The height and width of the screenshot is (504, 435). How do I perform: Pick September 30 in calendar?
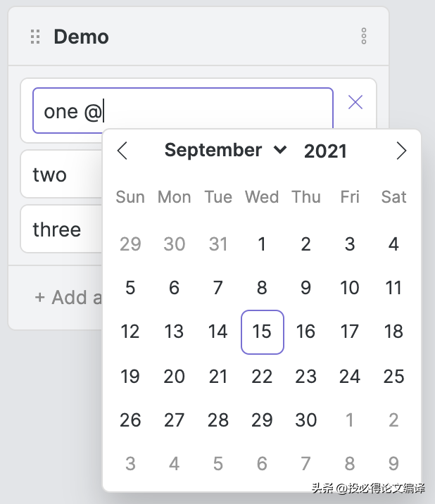click(x=306, y=420)
